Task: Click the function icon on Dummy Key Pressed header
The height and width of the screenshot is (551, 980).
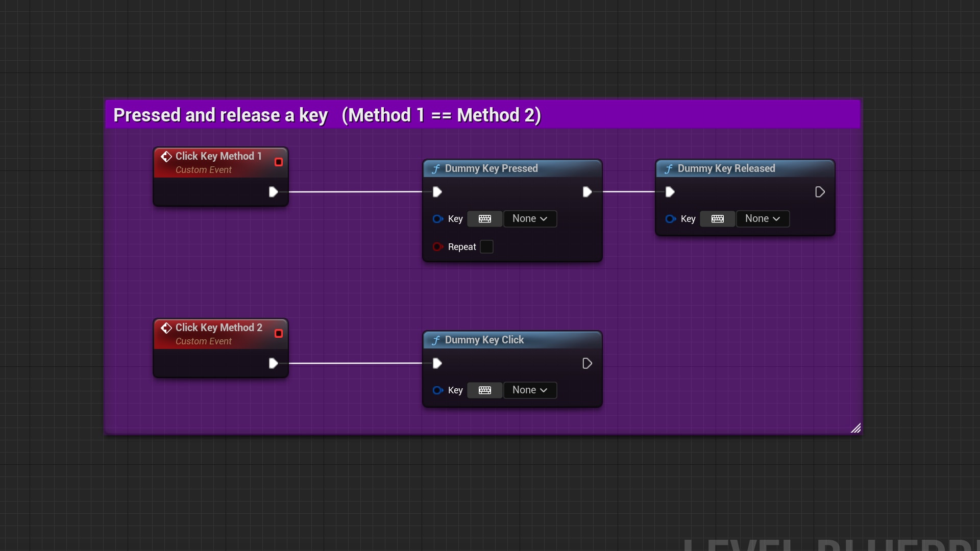Action: click(x=436, y=168)
